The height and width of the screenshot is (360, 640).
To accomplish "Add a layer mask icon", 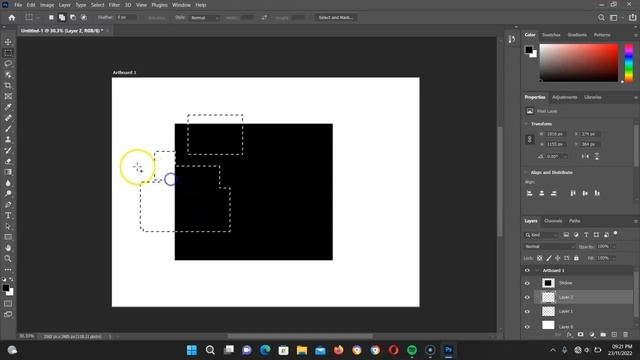I will [x=580, y=334].
